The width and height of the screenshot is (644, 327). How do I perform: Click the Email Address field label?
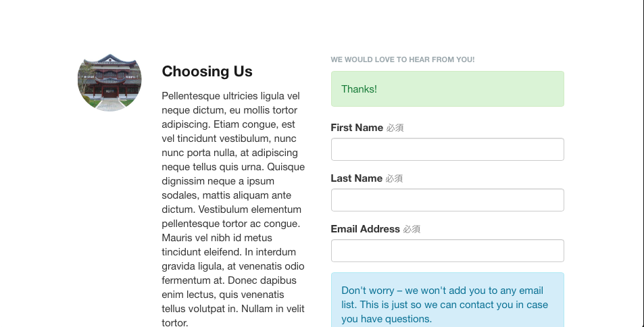click(x=365, y=229)
